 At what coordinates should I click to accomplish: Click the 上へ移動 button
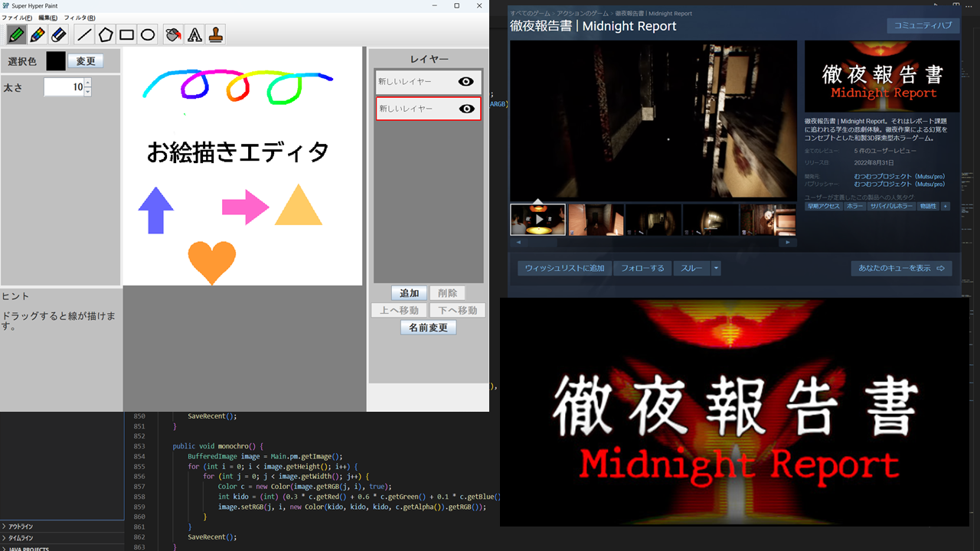click(x=399, y=310)
